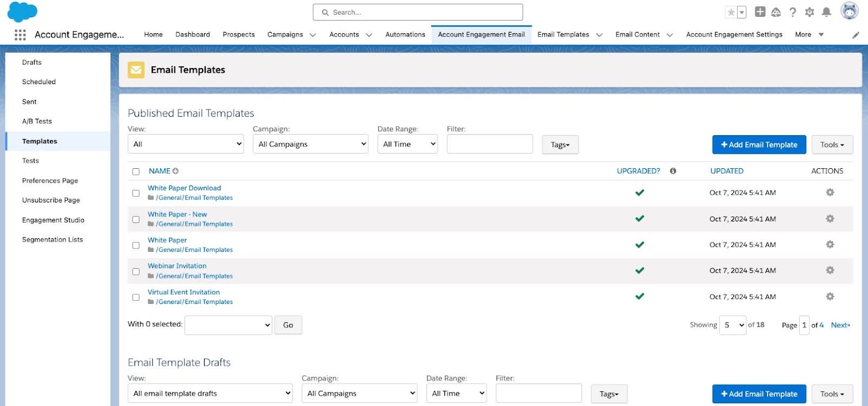Click the UPGRADED info icon
The image size is (868, 406).
(x=673, y=171)
